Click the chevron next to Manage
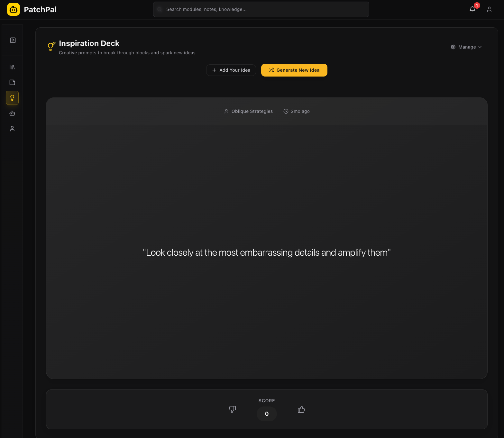Viewport: 504px width, 438px height. pyautogui.click(x=480, y=47)
